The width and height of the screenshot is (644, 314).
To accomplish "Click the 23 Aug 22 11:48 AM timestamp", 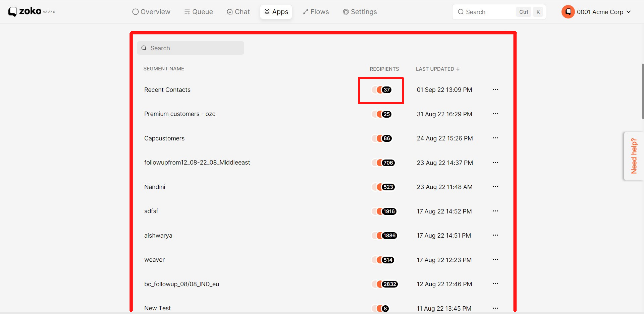I will click(444, 187).
